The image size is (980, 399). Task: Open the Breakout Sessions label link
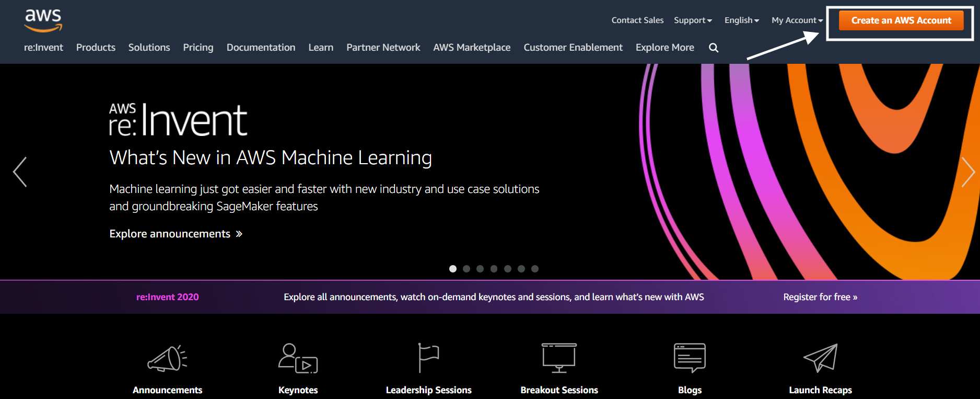559,390
